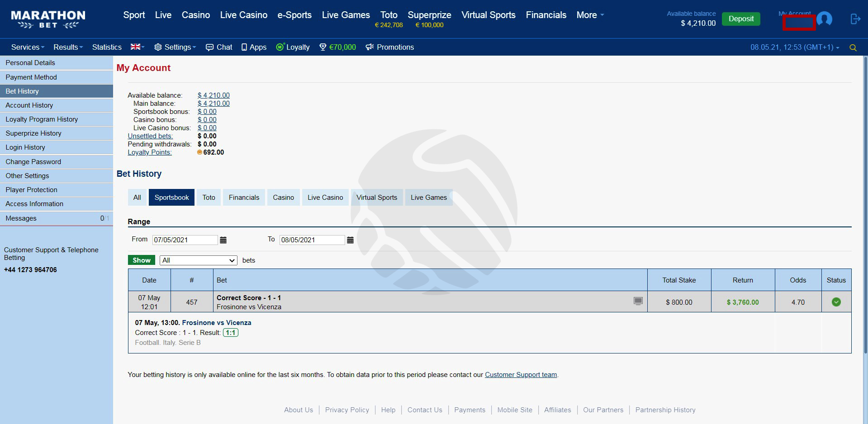
Task: Select the Live Games bet history tab
Action: pos(429,198)
